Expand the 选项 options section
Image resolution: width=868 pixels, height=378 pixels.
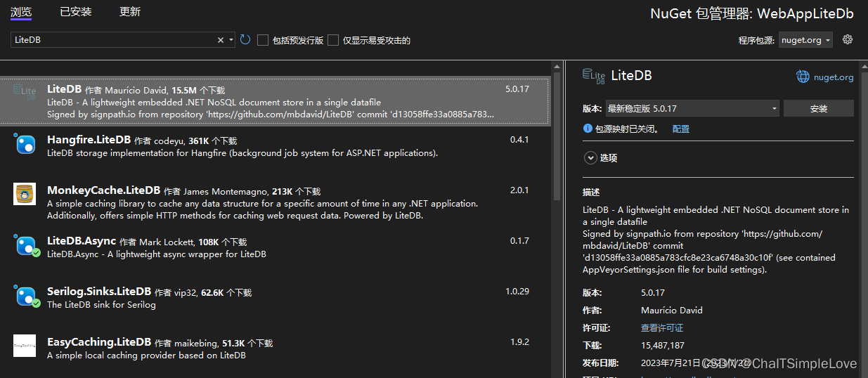[590, 158]
